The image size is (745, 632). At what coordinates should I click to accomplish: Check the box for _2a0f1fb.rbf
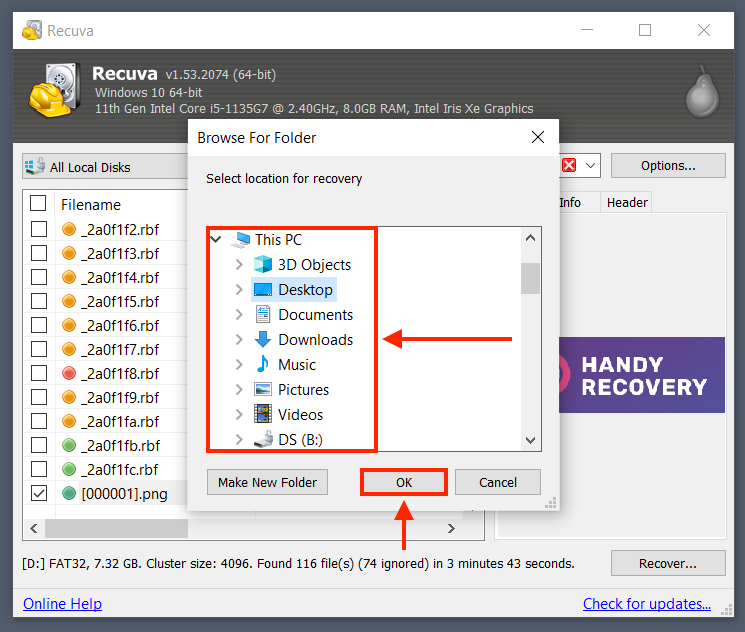39,445
